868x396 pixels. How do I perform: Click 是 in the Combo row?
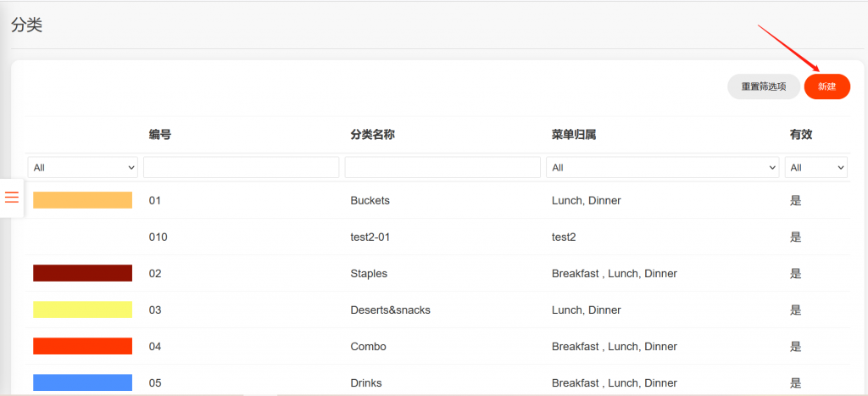tap(795, 347)
